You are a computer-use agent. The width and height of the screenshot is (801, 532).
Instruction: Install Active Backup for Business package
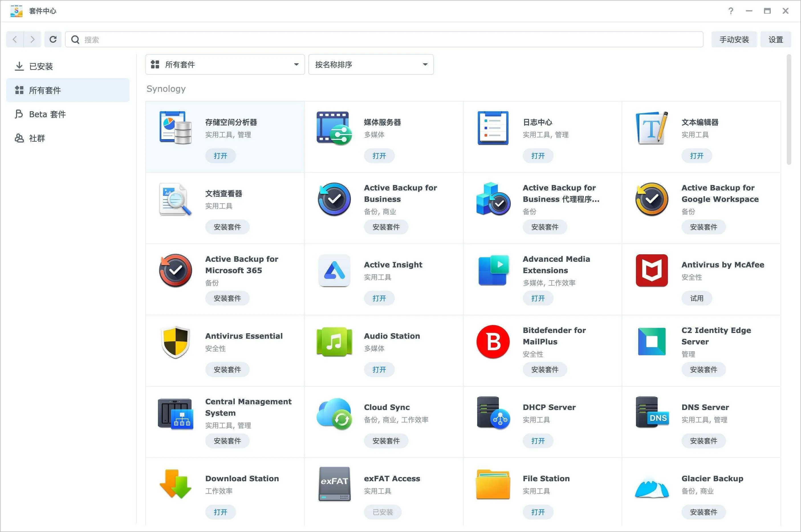point(386,227)
